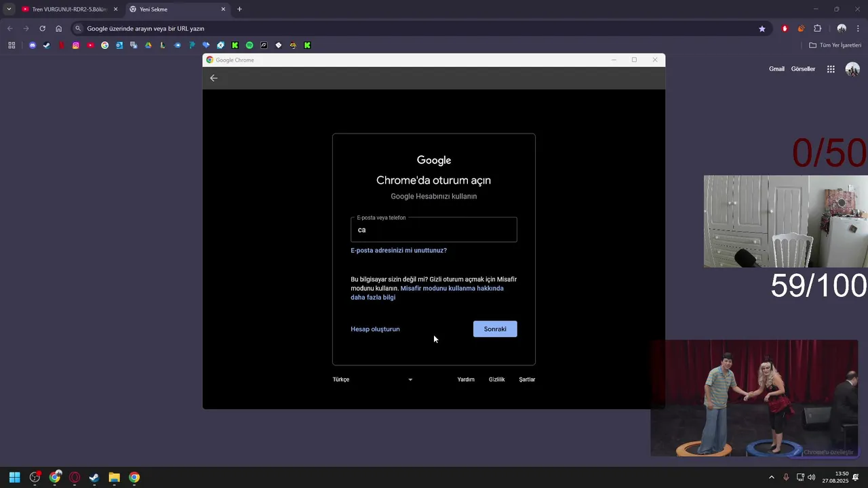Open a new tab with plus button

[x=239, y=9]
